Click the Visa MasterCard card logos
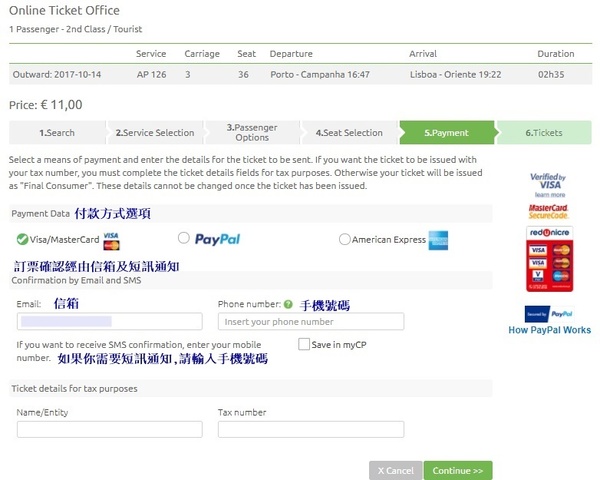 [111, 240]
